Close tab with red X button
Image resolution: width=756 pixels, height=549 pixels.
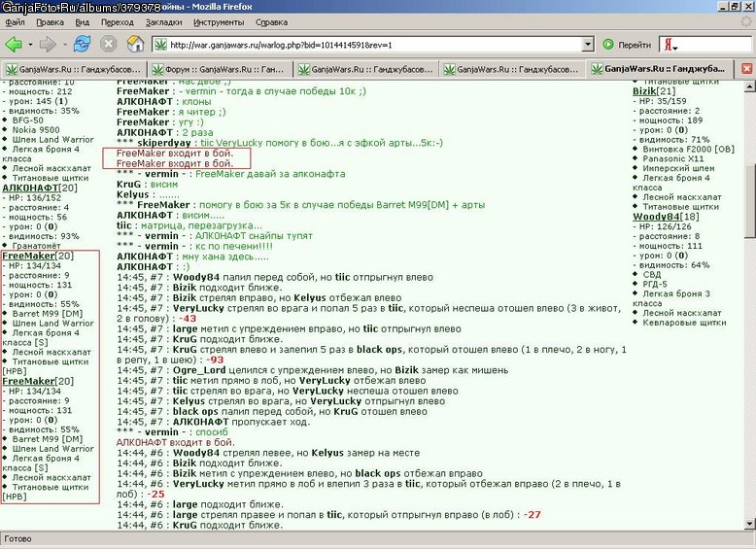(747, 69)
